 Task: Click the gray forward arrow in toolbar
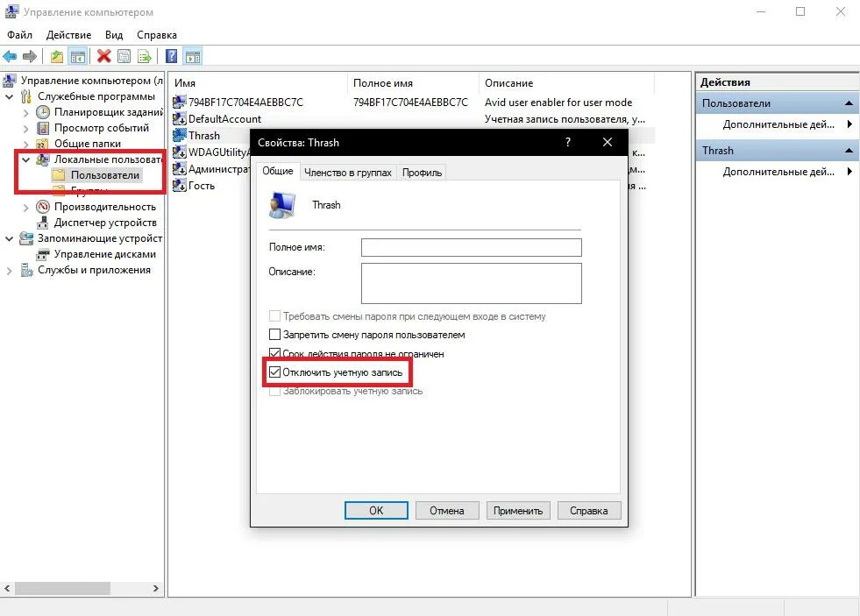tap(30, 56)
